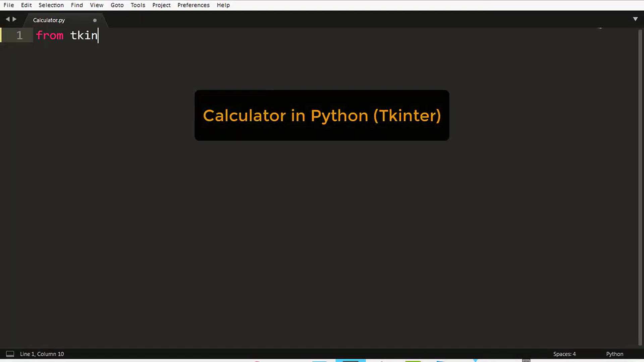
Task: Go to previous tab with left arrow
Action: coord(7,19)
